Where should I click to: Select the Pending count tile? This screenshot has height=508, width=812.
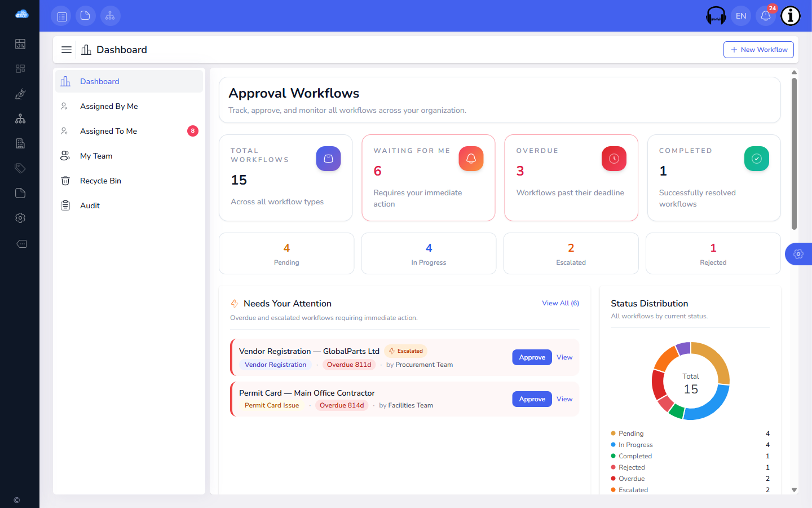point(286,253)
